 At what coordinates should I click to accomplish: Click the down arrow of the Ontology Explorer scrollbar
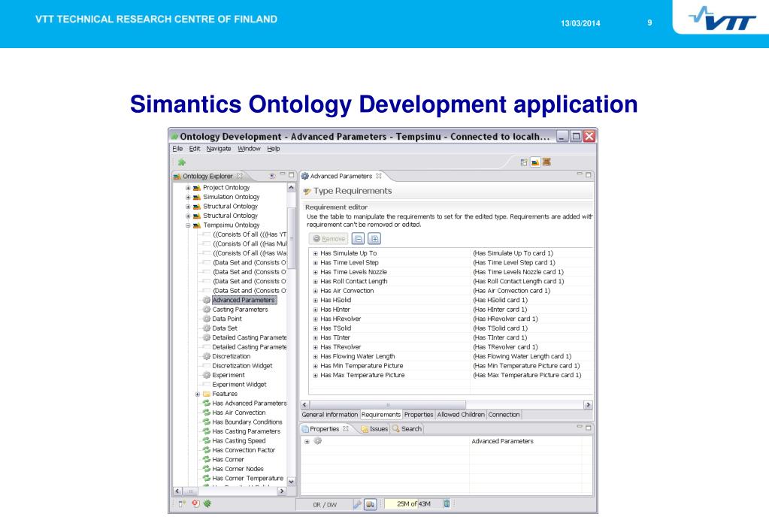[292, 482]
